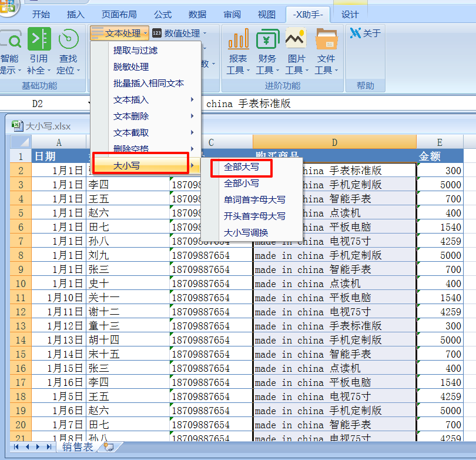Viewport: 476px width, 460px height.
Task: Open the 财务工具 finance tools icon
Action: (x=267, y=51)
